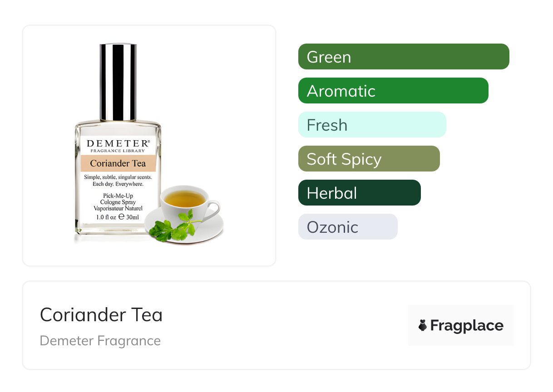Click the Fresh accord bar
553x392 pixels.
coord(372,125)
